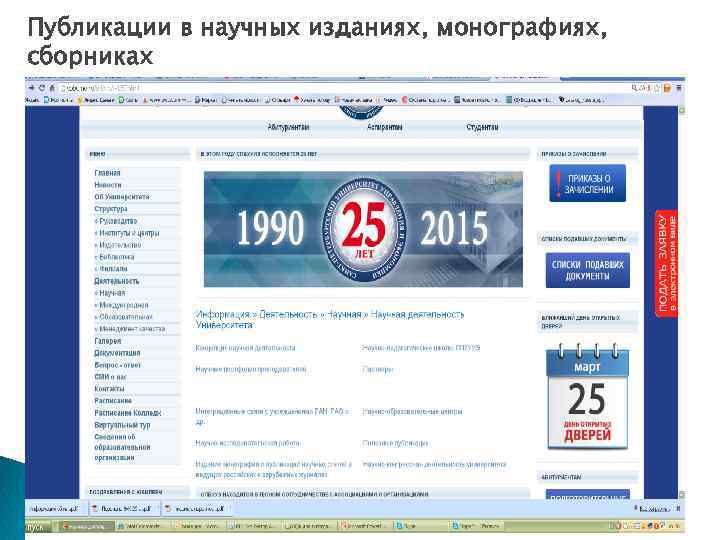Select Издательство submenu item
Viewport: 720px width, 540px height.
tap(118, 245)
